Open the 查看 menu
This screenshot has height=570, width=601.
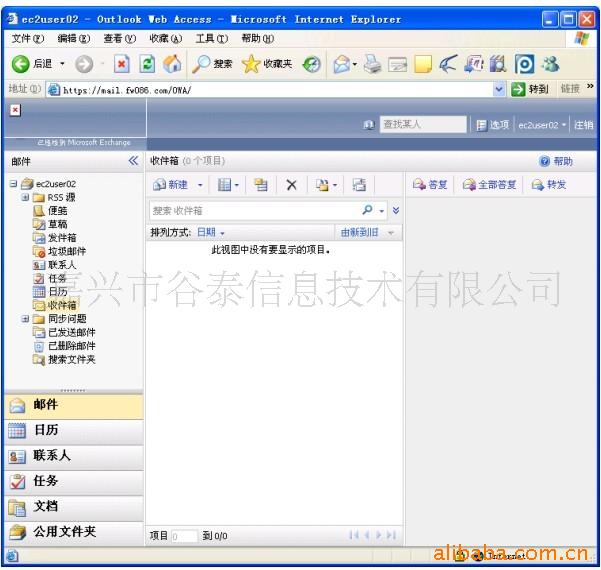pyautogui.click(x=120, y=39)
